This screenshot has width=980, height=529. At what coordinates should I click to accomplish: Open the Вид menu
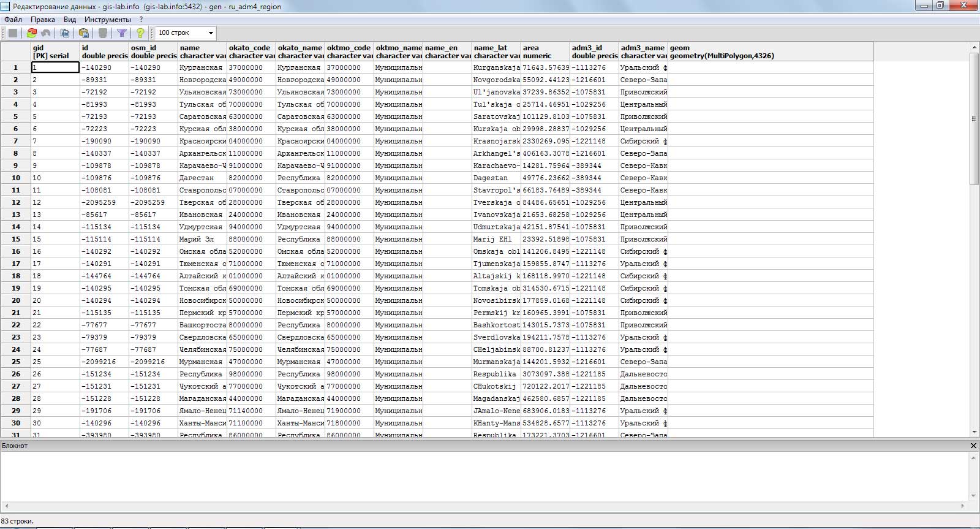click(70, 20)
